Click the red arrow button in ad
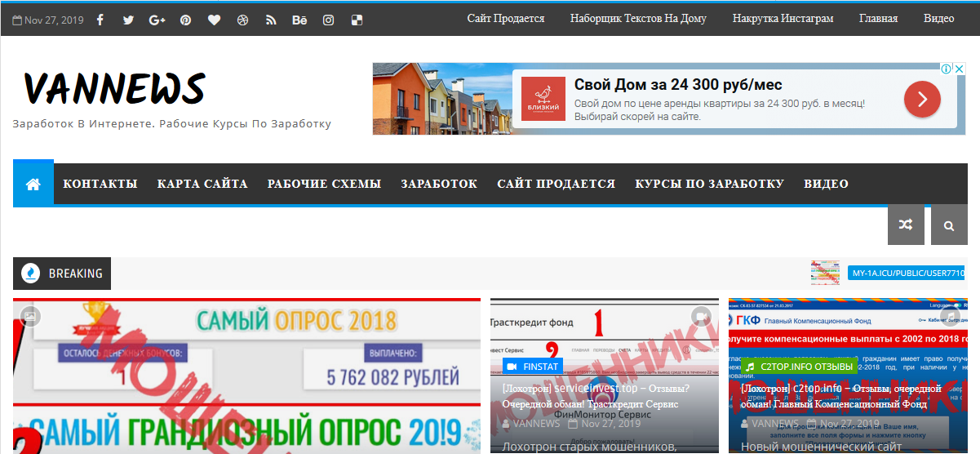Screen dimensions: 980x454 pos(922,100)
